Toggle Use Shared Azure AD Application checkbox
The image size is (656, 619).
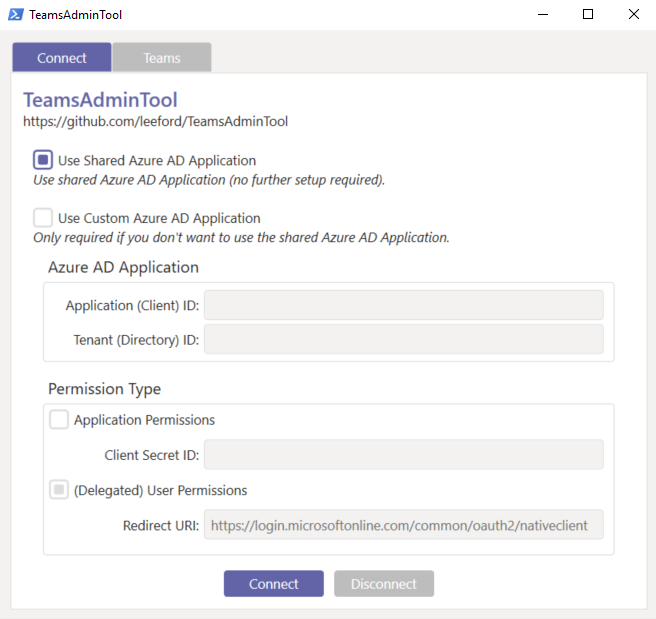(43, 160)
